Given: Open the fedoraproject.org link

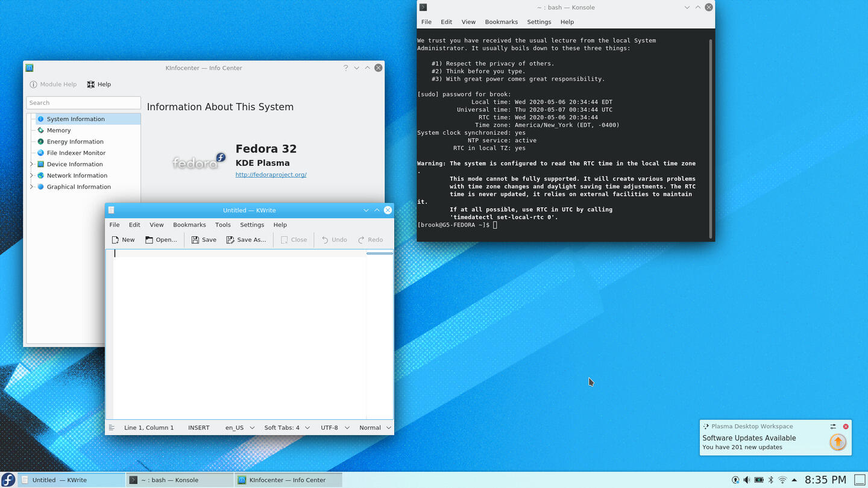Looking at the screenshot, I should click(x=271, y=175).
